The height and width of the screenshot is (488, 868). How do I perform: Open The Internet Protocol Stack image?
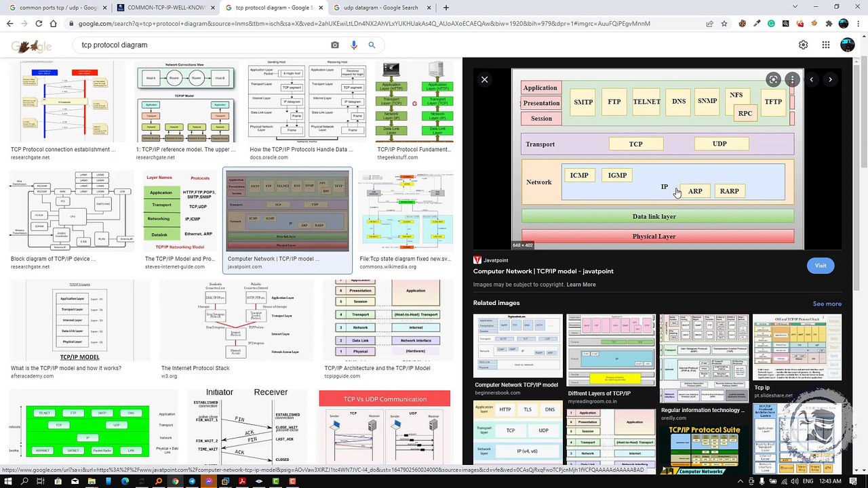[237, 320]
